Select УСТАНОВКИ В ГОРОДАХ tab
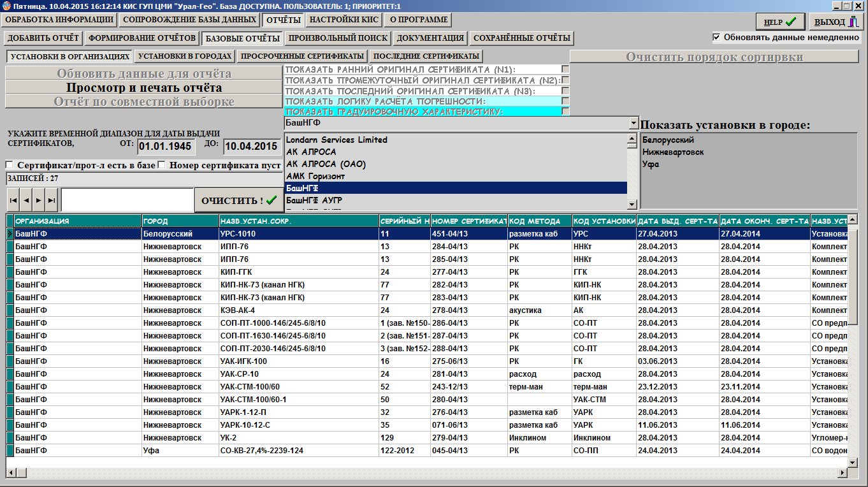The width and height of the screenshot is (868, 487). [185, 56]
